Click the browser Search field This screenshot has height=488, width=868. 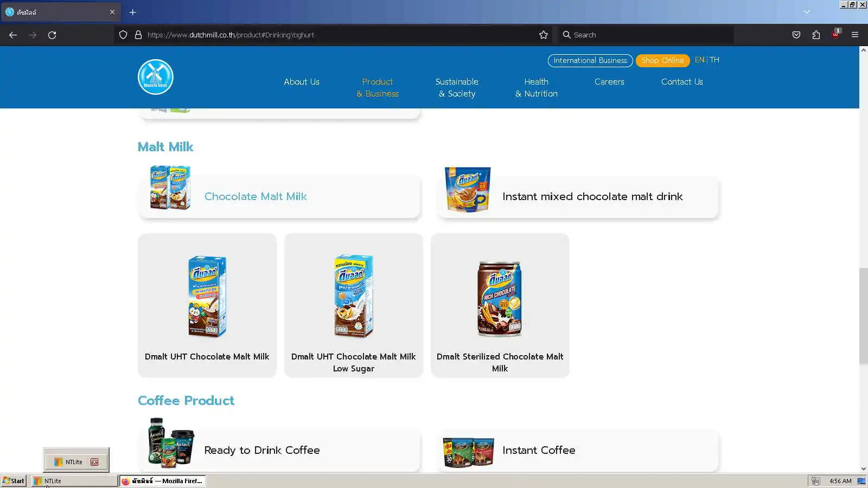pyautogui.click(x=646, y=35)
